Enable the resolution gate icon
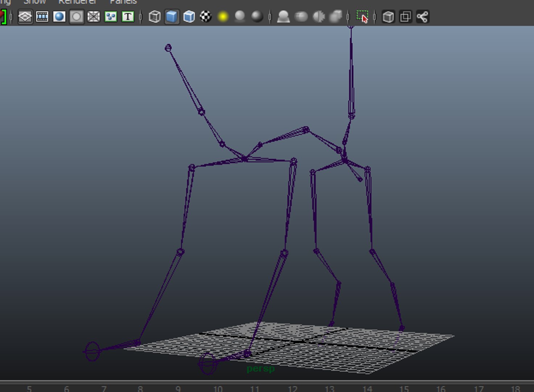This screenshot has height=392, width=534. click(59, 17)
